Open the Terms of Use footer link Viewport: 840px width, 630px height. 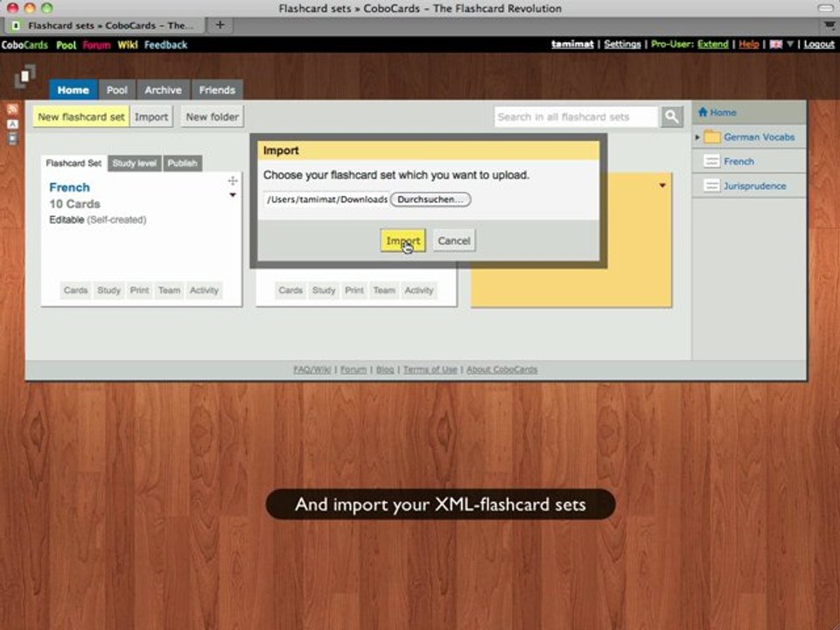430,369
